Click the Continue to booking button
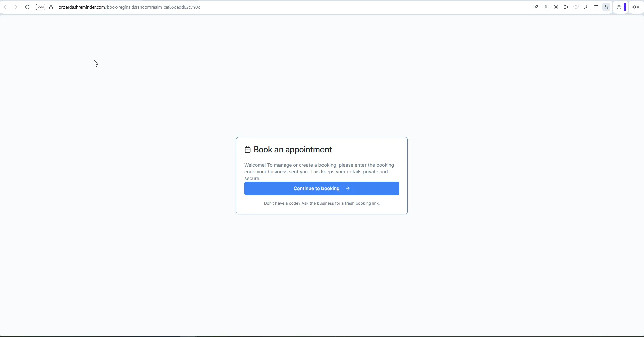Image resolution: width=644 pixels, height=337 pixels. pyautogui.click(x=322, y=188)
